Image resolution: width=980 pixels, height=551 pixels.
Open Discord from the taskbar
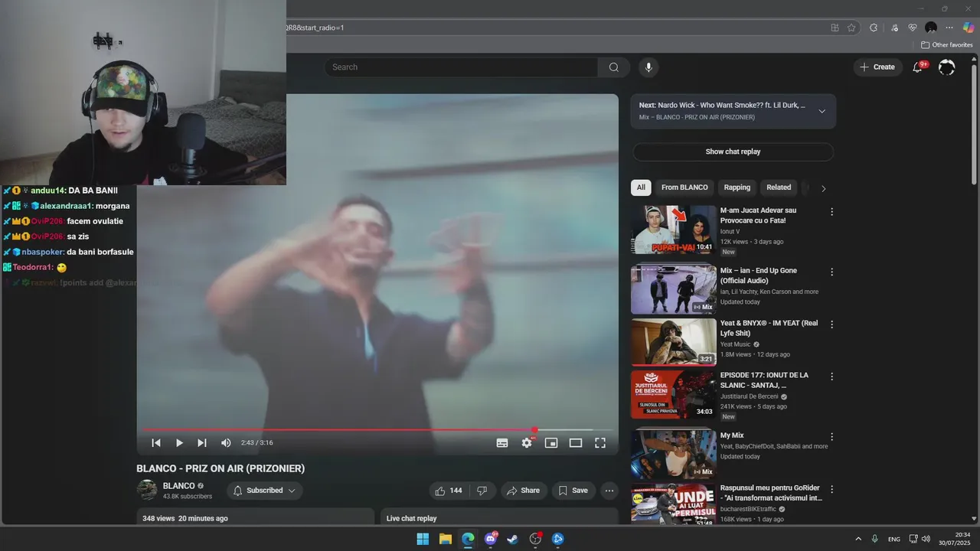pyautogui.click(x=491, y=539)
